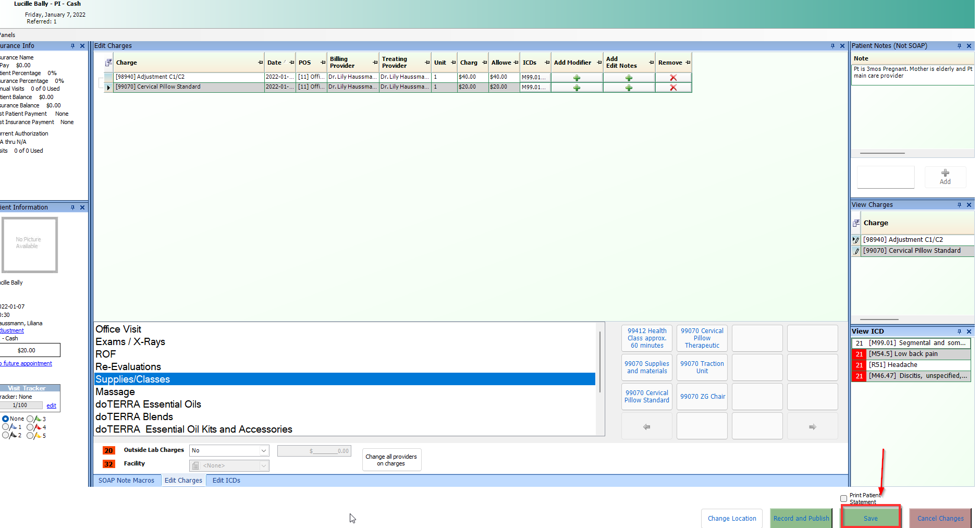980x528 pixels.
Task: Switch to SOAP Note Macros tab
Action: tap(126, 481)
